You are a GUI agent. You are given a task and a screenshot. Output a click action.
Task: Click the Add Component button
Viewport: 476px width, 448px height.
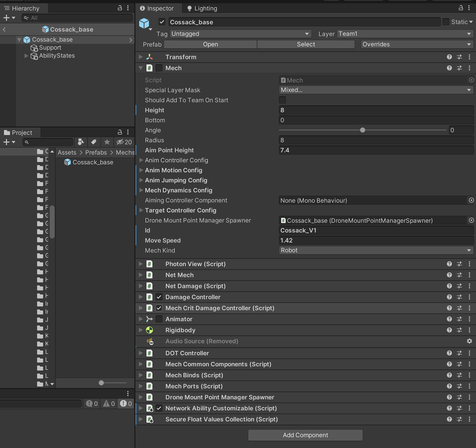click(305, 435)
